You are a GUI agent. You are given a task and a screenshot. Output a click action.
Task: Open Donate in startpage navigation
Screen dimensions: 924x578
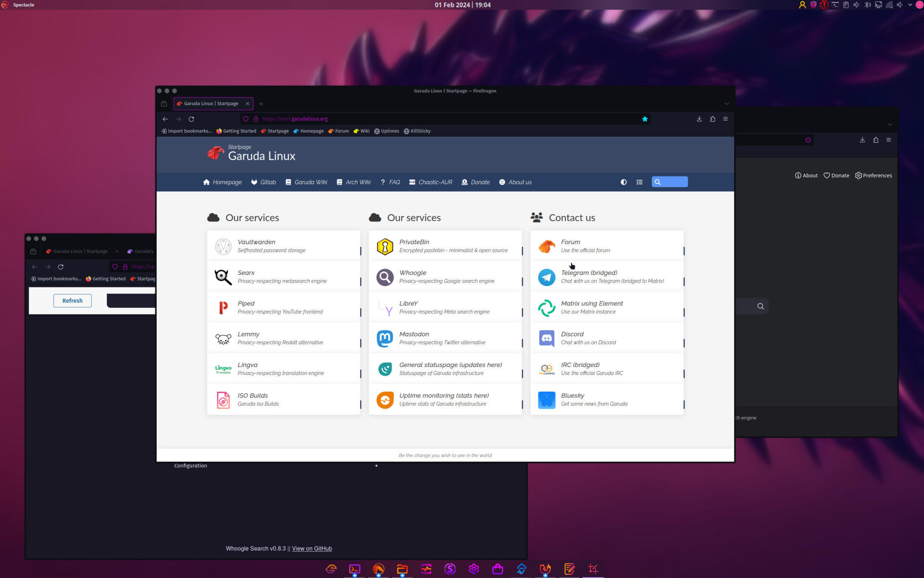coord(475,182)
